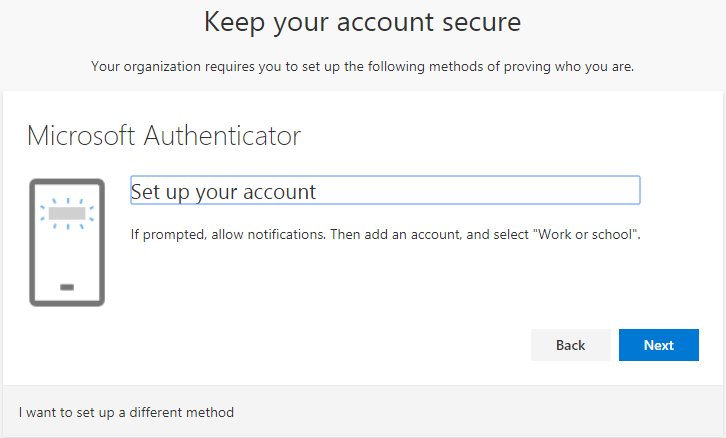Focus the "Set up your account" heading box
This screenshot has width=726, height=438.
pos(385,191)
